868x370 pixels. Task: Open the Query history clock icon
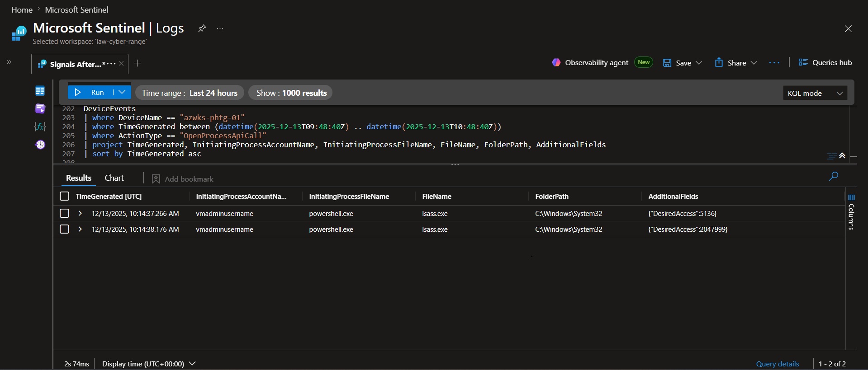pyautogui.click(x=40, y=145)
